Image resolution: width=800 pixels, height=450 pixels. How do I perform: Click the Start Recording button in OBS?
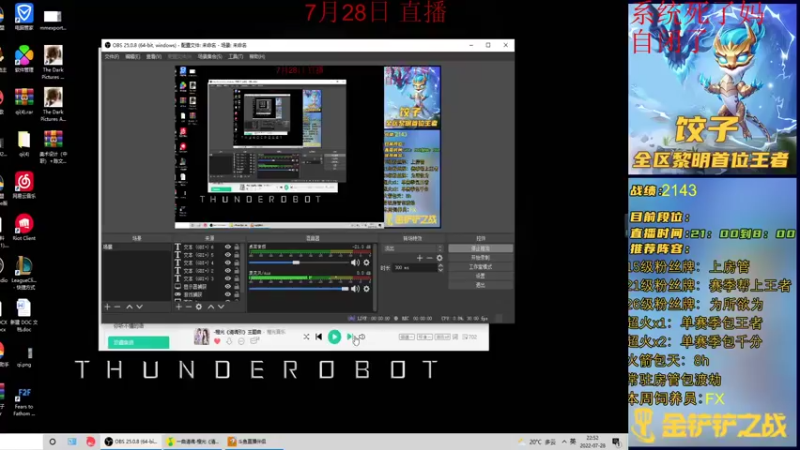click(x=481, y=258)
